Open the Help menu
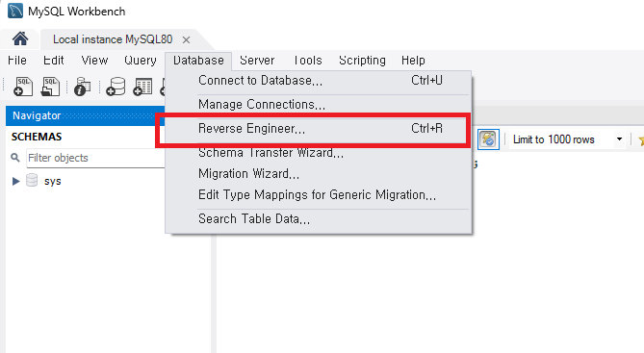644x353 pixels. [413, 61]
